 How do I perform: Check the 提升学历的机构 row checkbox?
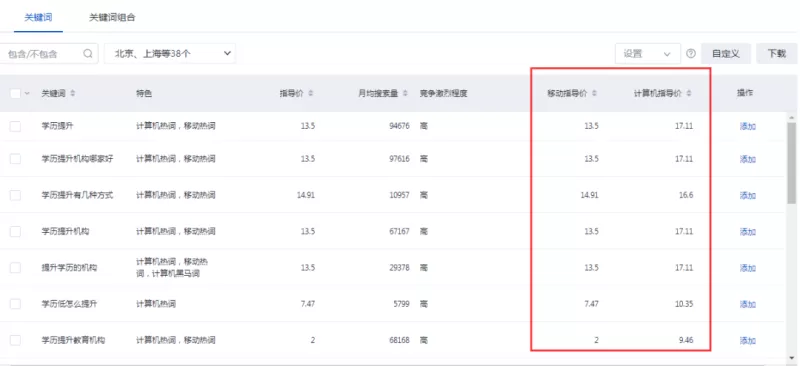(x=15, y=267)
